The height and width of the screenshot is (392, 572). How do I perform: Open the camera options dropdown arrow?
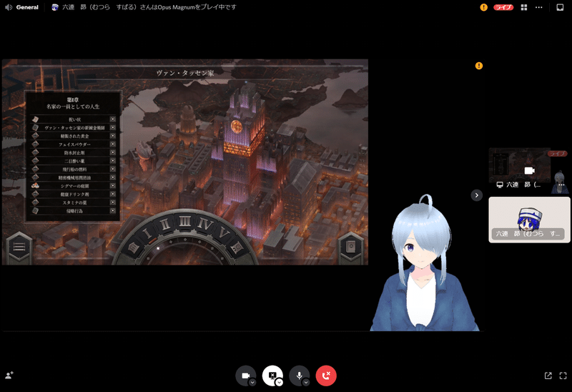(x=252, y=382)
